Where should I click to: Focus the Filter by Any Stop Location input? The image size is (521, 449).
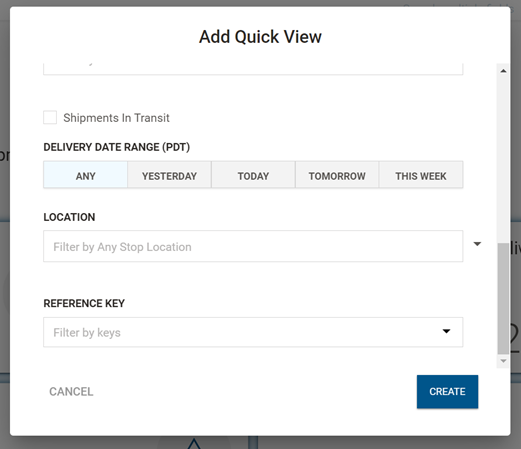click(x=253, y=246)
